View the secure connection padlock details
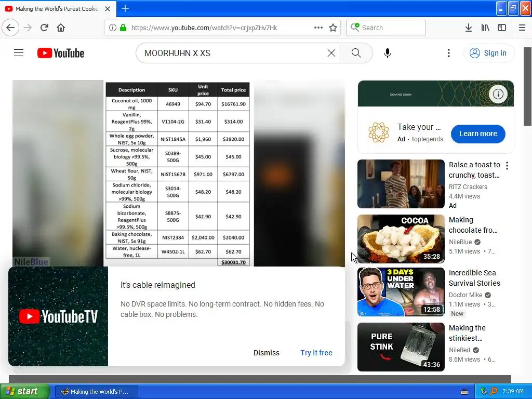Viewport: 532px width, 399px height. pos(123,28)
